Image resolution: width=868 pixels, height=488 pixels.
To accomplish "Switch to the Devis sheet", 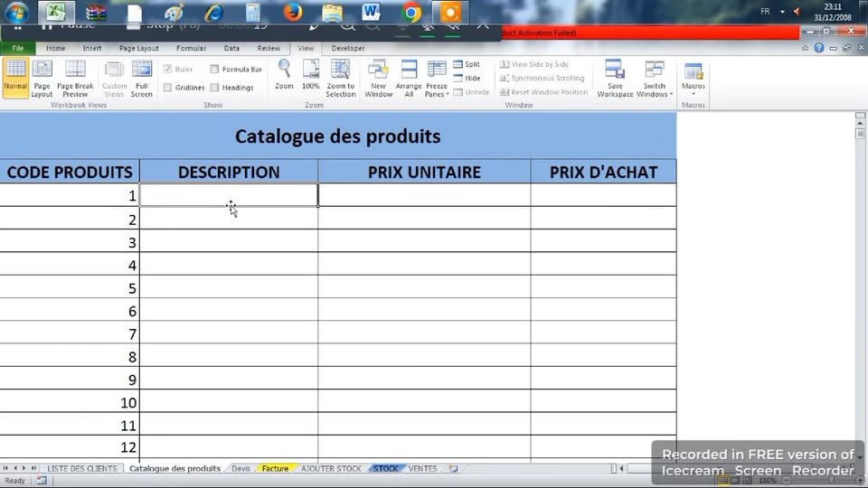I will pyautogui.click(x=241, y=468).
